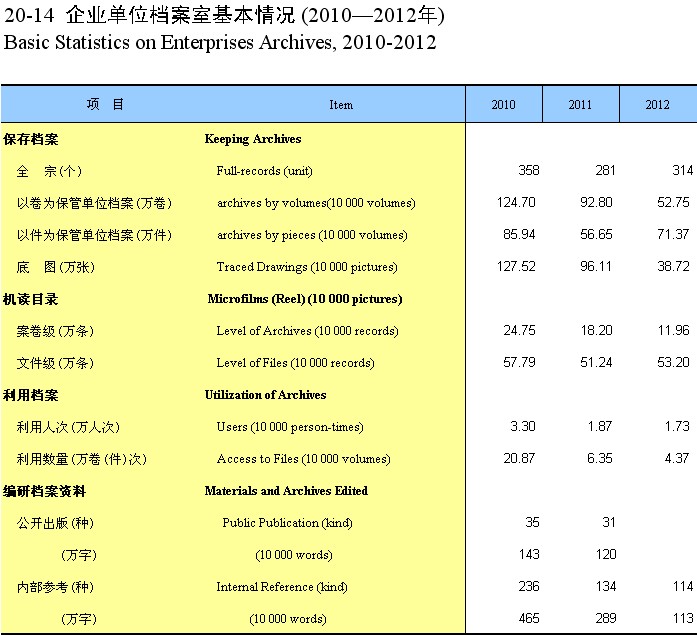Click the value 35 for Public Publication

coord(533,522)
